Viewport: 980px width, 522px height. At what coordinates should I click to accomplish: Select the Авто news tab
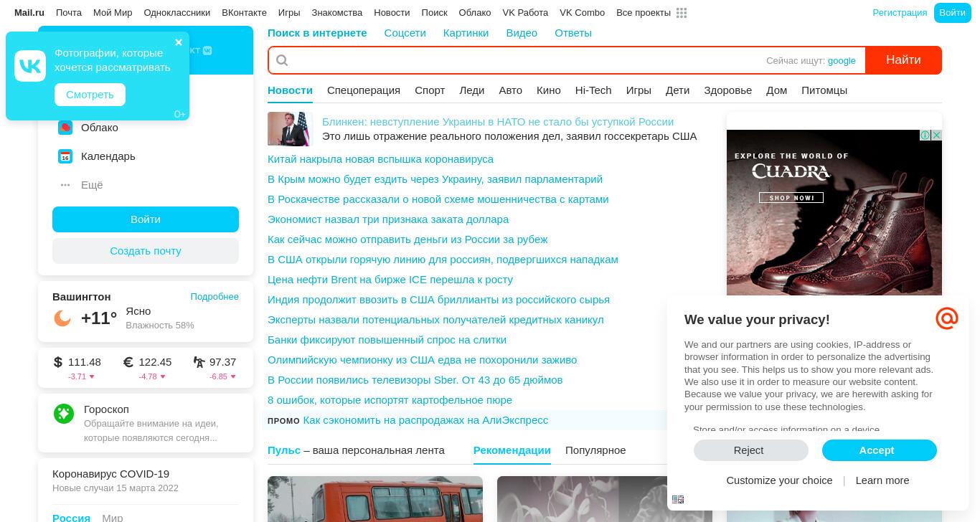[511, 90]
